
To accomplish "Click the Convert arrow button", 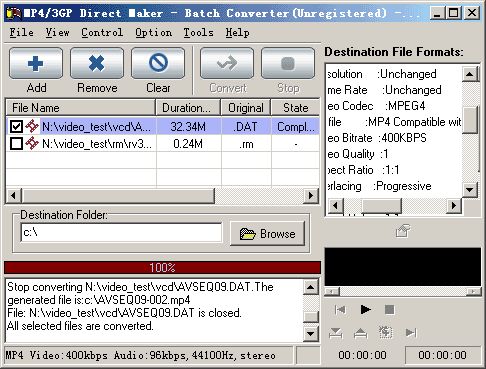I will coord(227,63).
